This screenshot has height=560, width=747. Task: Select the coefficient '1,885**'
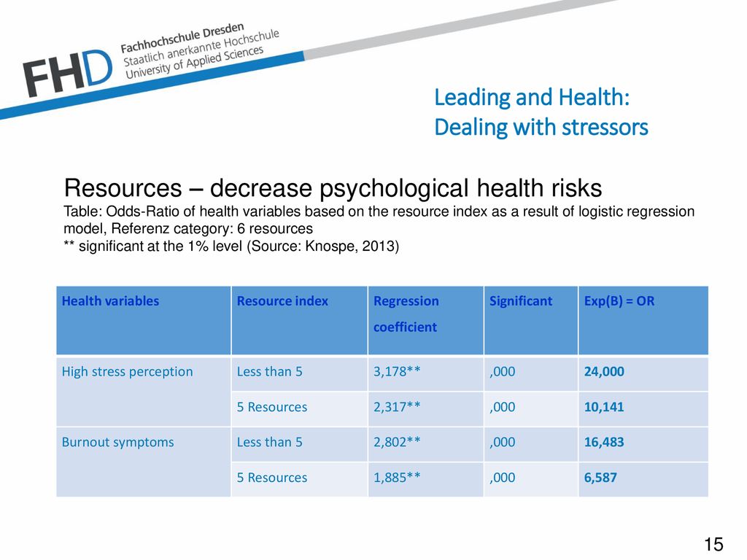(397, 478)
